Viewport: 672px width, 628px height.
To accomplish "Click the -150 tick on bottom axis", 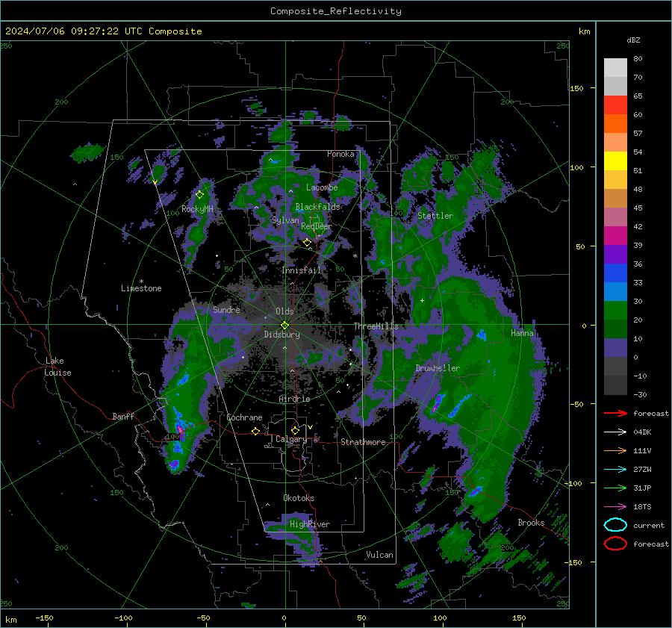I will [44, 618].
